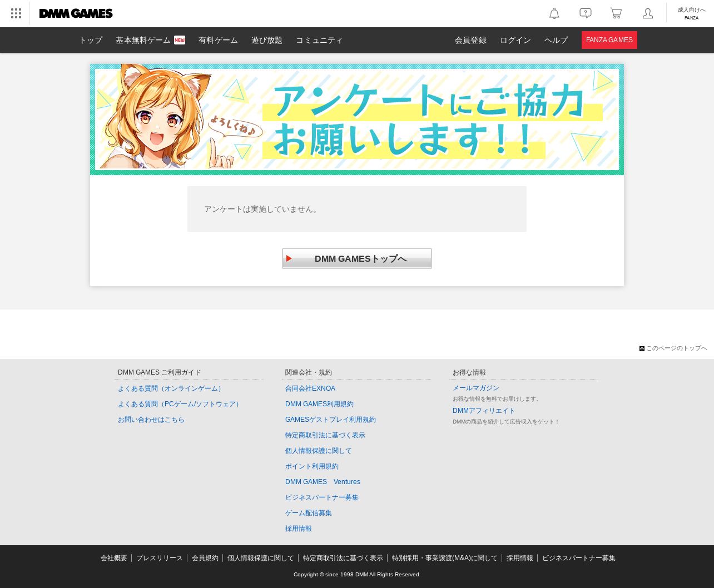Open GAMESゲストプレイ利用規約 link
This screenshot has height=588, width=714.
[x=330, y=420]
